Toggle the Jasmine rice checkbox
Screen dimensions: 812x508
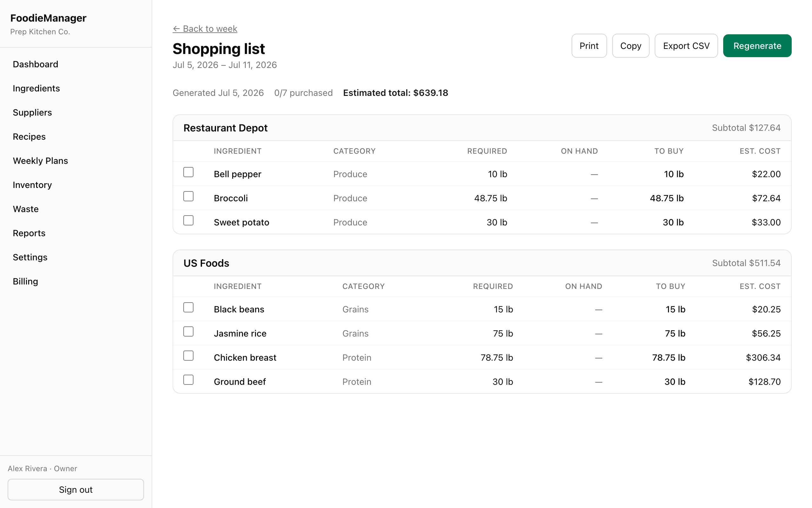(188, 331)
